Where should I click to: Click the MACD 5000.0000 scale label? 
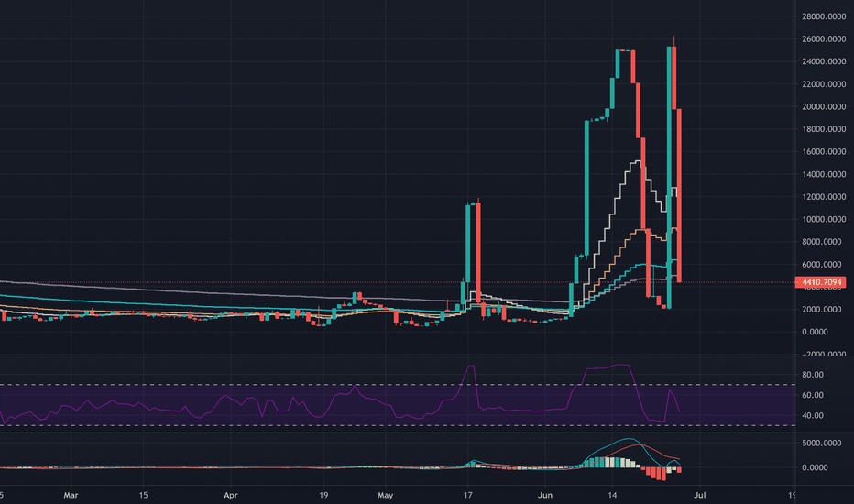821,444
